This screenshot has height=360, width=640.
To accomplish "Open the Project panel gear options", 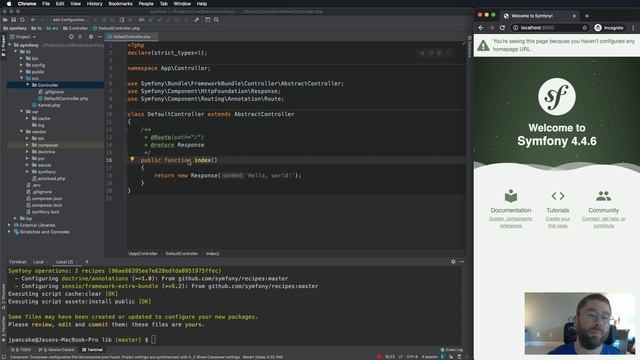I will (91, 37).
